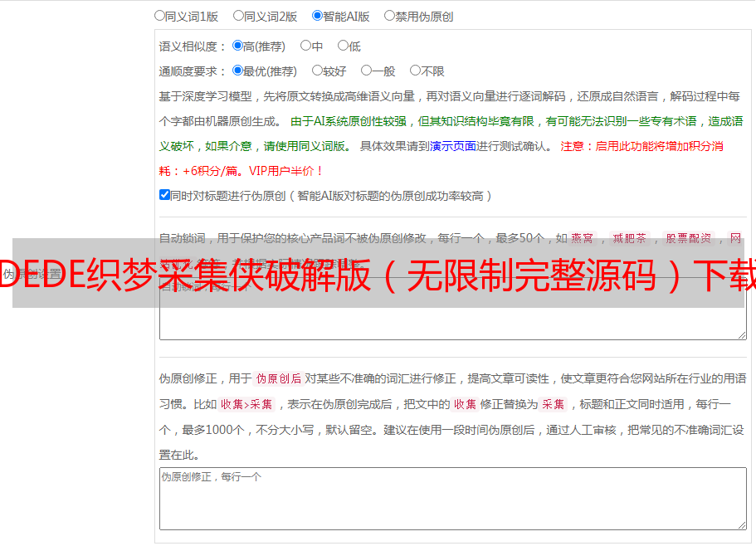Toggle 同时对标题进行伪原创 checkbox

click(164, 195)
